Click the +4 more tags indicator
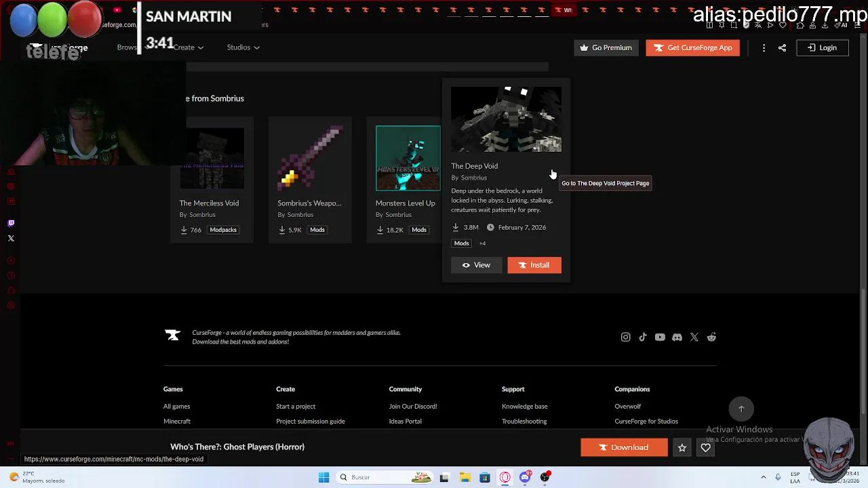This screenshot has width=868, height=488. [483, 243]
